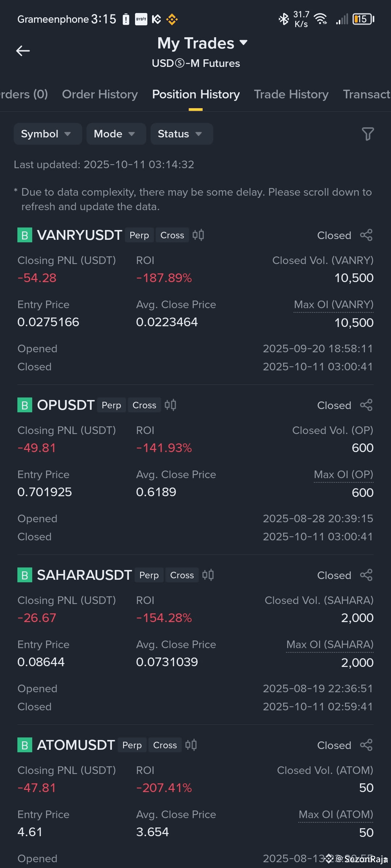Image resolution: width=391 pixels, height=868 pixels.
Task: Select the Position History tab
Action: pyautogui.click(x=196, y=94)
